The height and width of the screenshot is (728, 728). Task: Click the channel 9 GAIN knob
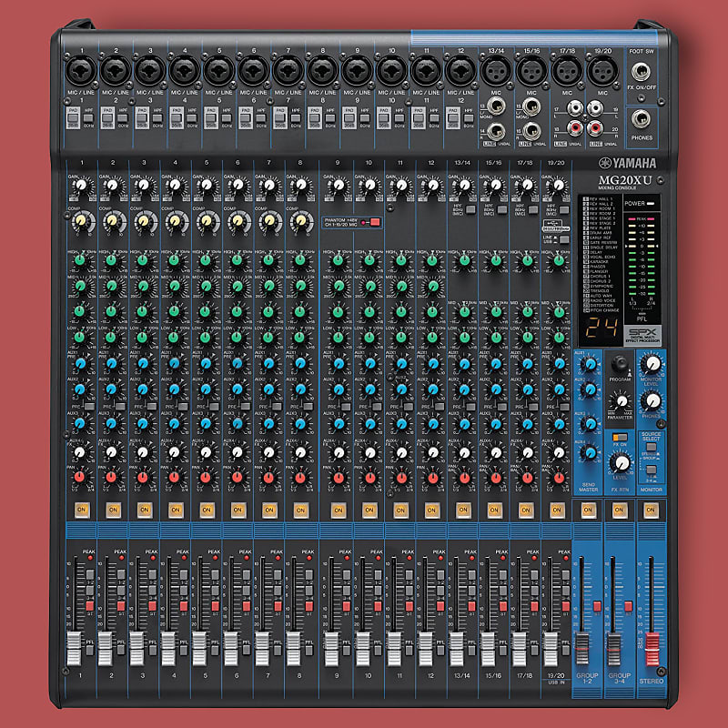click(x=339, y=185)
